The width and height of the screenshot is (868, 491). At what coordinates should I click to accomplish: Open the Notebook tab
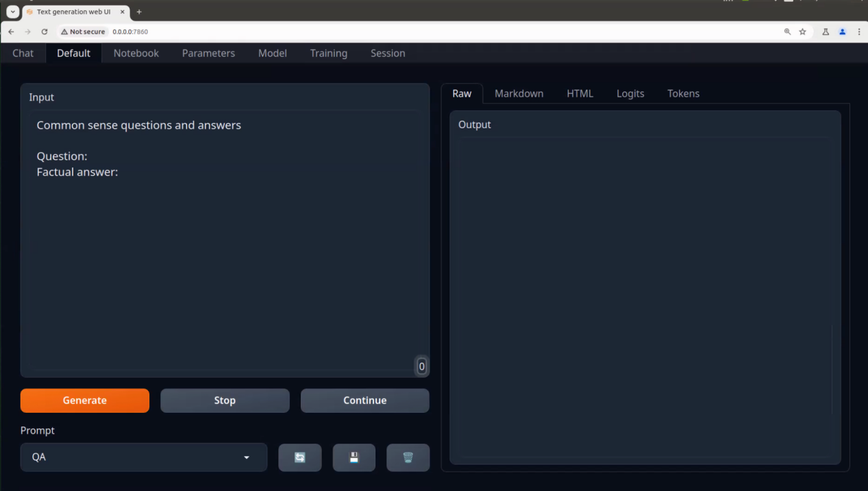point(136,53)
